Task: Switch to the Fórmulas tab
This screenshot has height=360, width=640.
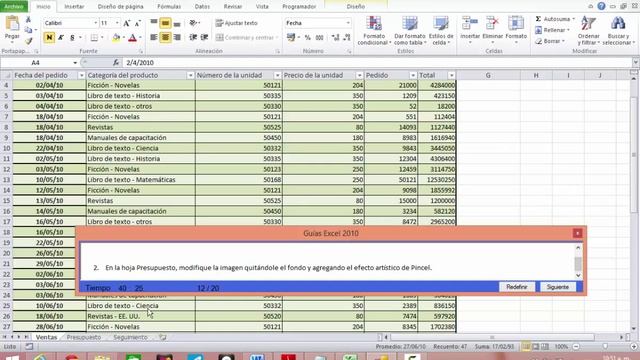Action: pyautogui.click(x=169, y=7)
